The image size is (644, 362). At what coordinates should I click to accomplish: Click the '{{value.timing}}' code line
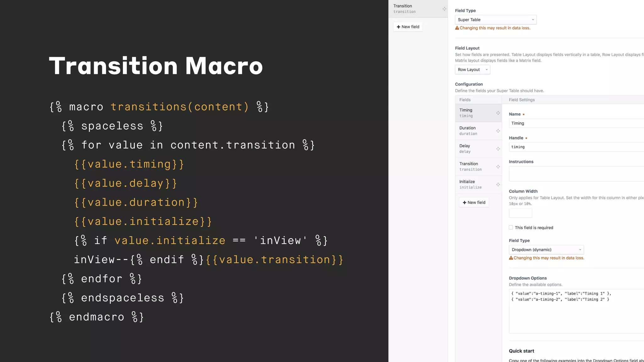click(129, 164)
